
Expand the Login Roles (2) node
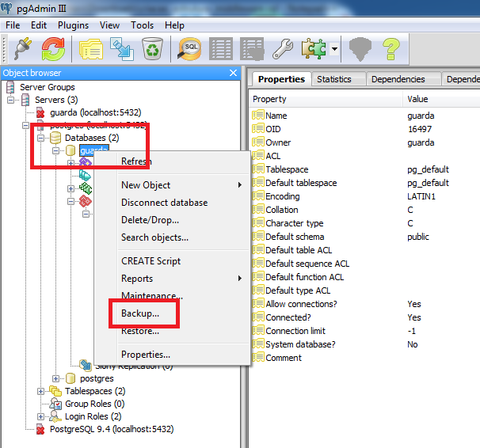pos(40,416)
